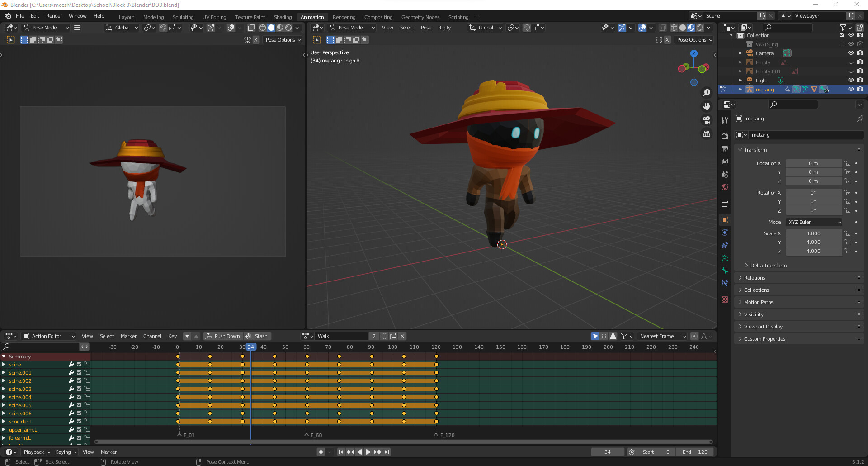Expand the shoulder.L channel in editor
The height and width of the screenshot is (466, 868).
tap(4, 422)
